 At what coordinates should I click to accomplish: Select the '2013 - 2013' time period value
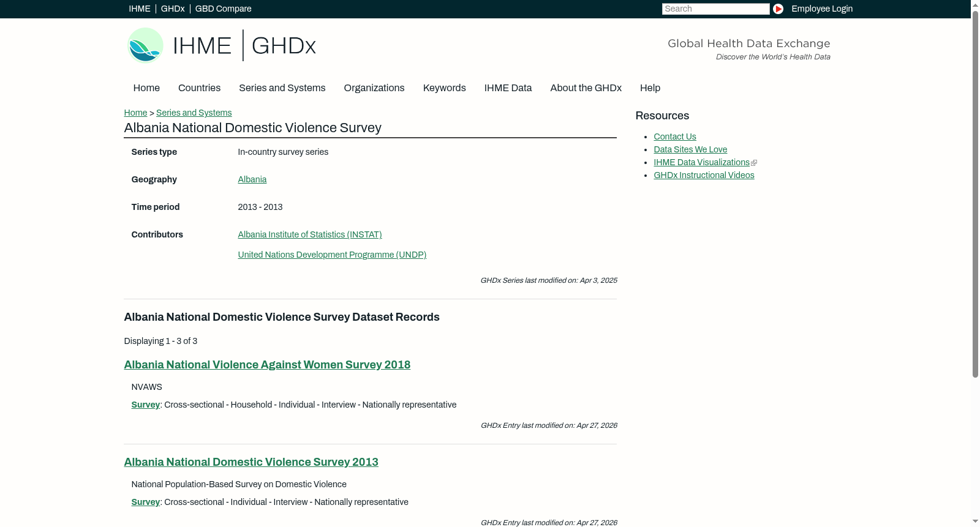(260, 207)
